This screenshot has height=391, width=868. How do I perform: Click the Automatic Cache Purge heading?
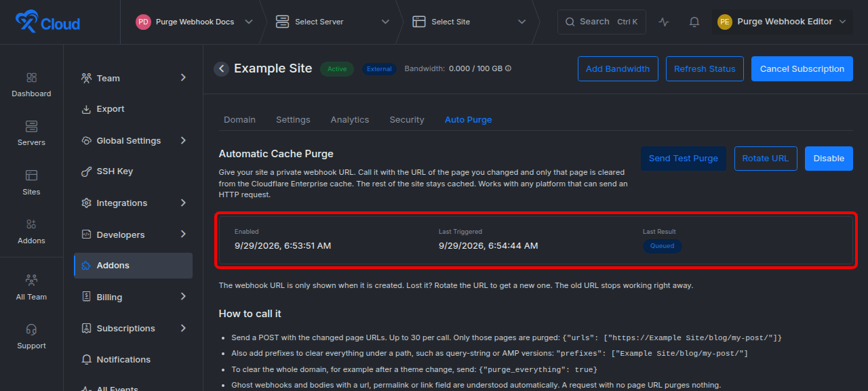(276, 154)
